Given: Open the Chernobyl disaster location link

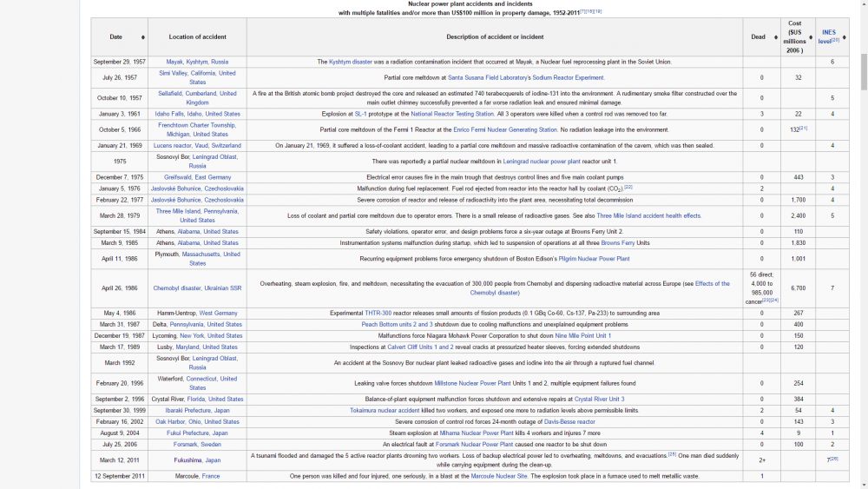Looking at the screenshot, I should coord(176,288).
